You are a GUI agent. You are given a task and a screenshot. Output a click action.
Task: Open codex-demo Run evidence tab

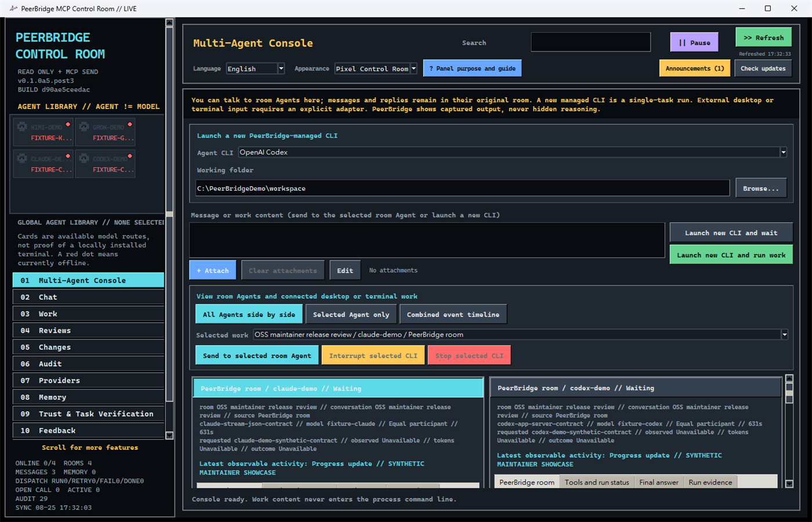click(x=710, y=482)
